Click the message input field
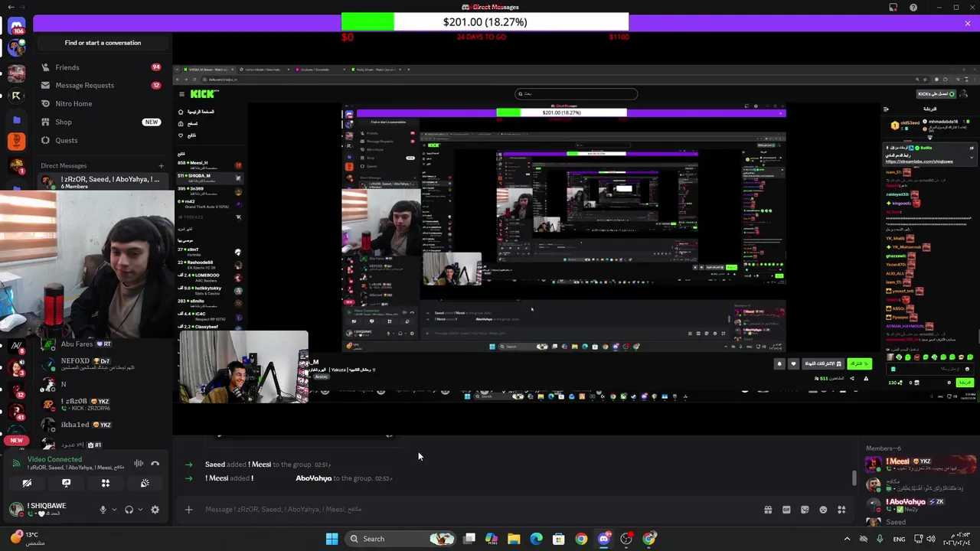Viewport: 980px width, 551px height. pos(475,510)
